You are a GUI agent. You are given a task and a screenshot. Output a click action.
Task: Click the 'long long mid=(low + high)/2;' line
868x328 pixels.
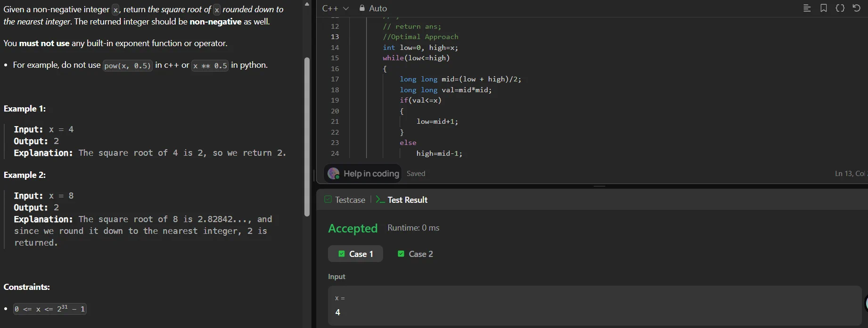460,79
